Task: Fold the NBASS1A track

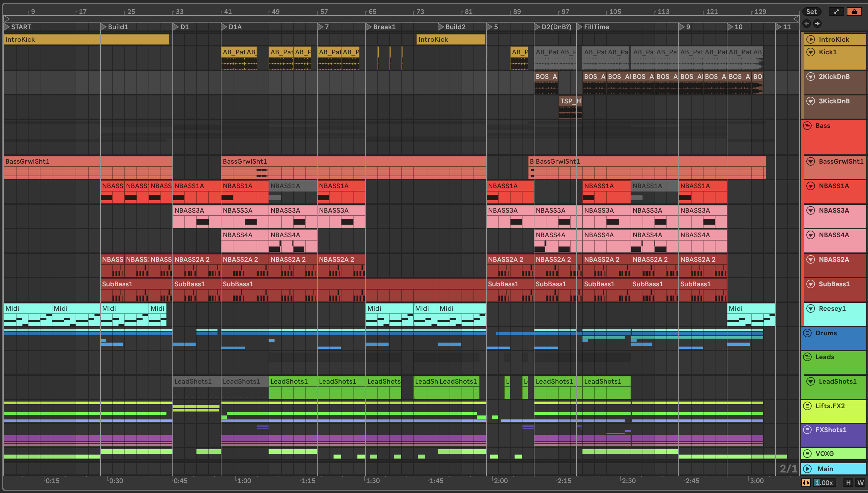Action: [x=810, y=186]
